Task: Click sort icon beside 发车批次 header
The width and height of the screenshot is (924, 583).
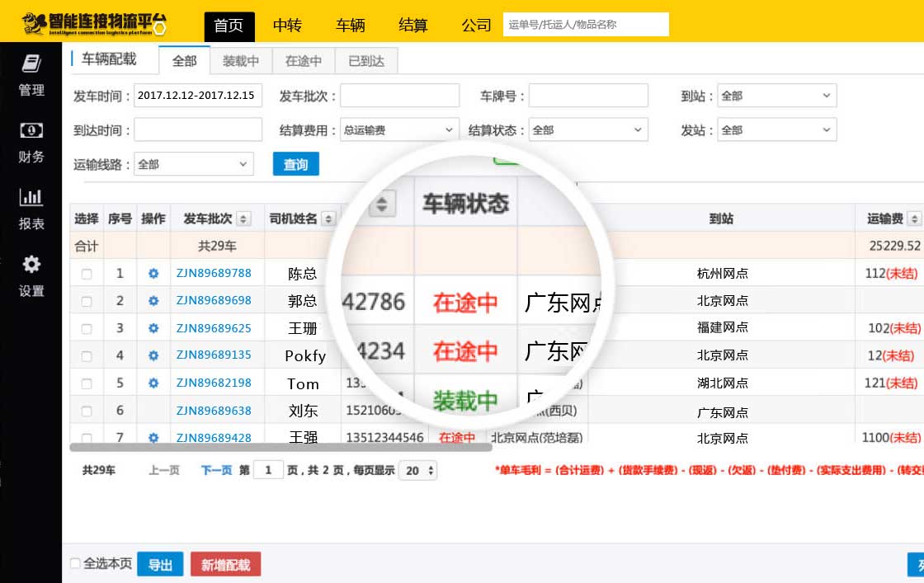Action: tap(243, 219)
